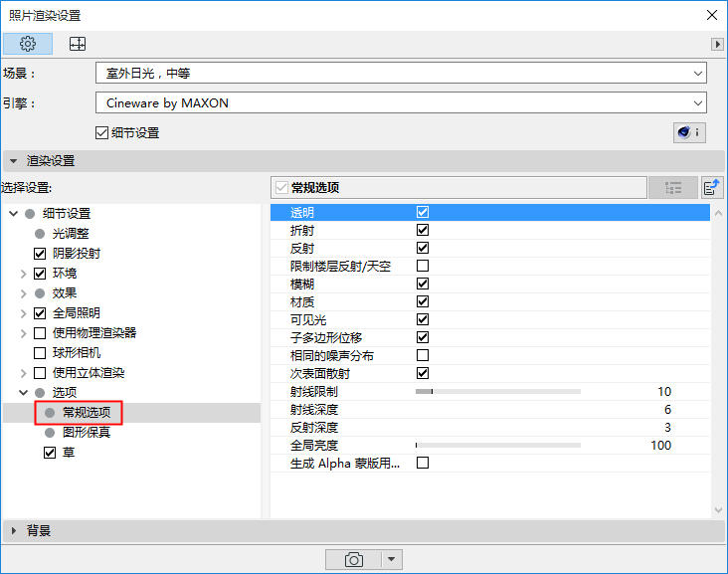The width and height of the screenshot is (728, 574).
Task: Select the 反射深度 row label
Action: [314, 428]
